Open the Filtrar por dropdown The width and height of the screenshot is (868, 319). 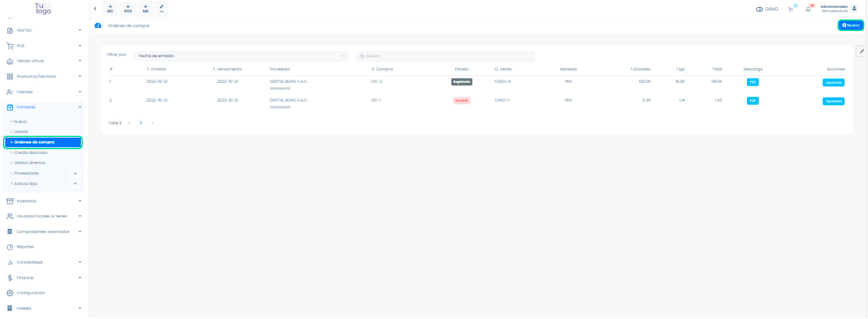coord(241,56)
